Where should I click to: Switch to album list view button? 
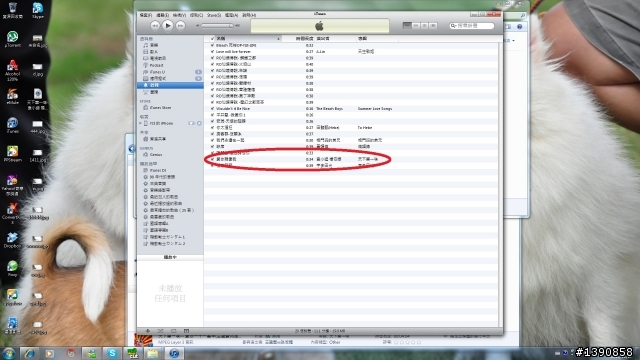pos(416,26)
